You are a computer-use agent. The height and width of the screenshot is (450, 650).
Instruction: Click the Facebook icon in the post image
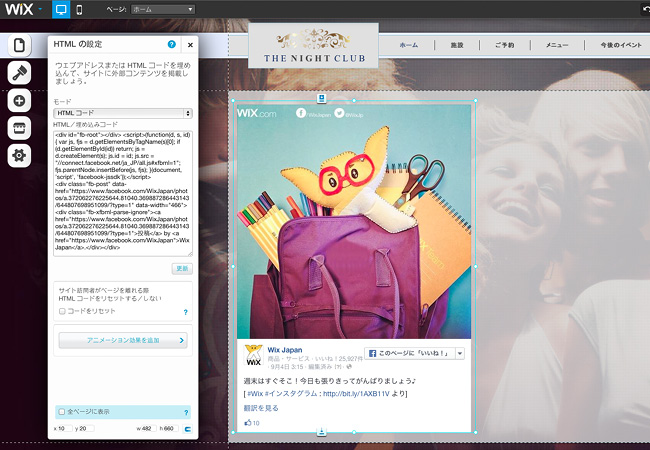tap(301, 112)
